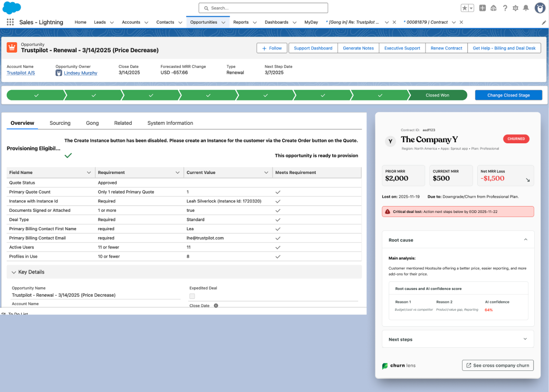Open the MyDay tab

click(x=311, y=22)
